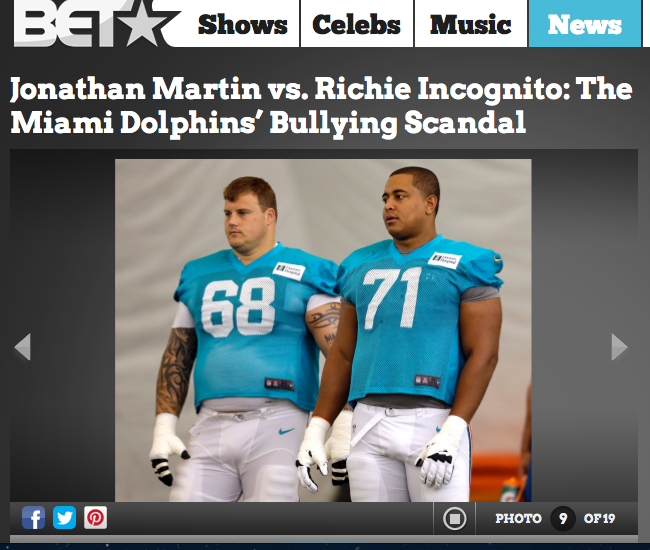Stop the slideshow with the square button
The width and height of the screenshot is (650, 550).
pos(454,519)
